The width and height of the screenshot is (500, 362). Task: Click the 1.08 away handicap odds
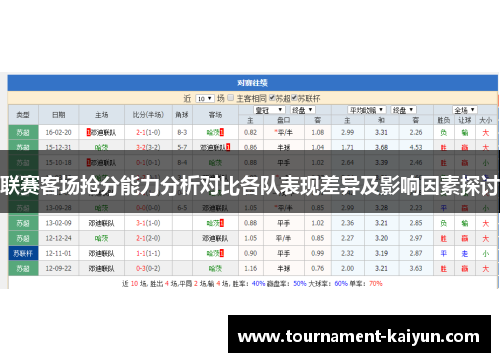(x=318, y=132)
